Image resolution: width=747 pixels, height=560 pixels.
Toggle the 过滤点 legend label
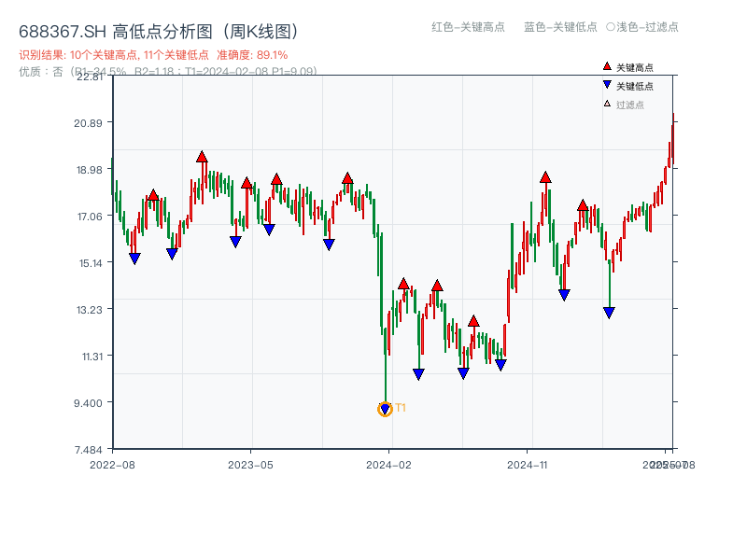click(x=630, y=105)
